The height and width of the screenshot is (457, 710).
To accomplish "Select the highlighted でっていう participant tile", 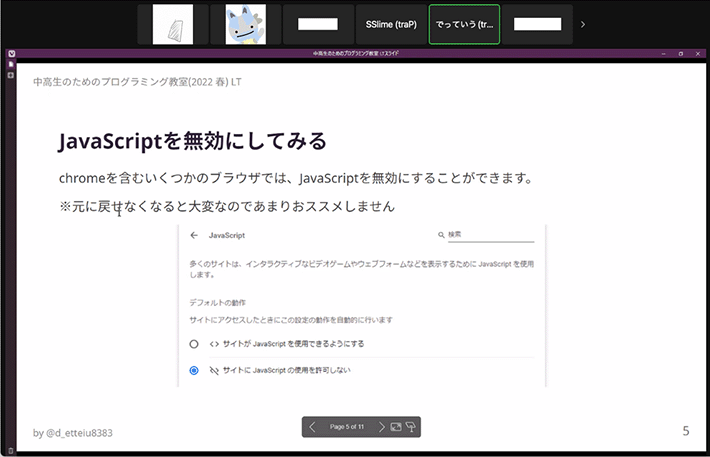I will coord(464,24).
